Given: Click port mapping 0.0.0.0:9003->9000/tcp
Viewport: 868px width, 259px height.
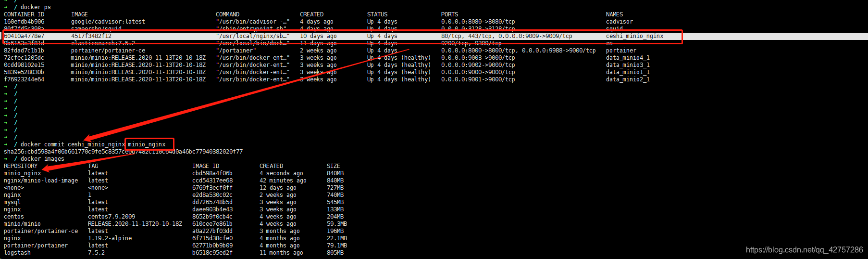Looking at the screenshot, I should click(478, 58).
